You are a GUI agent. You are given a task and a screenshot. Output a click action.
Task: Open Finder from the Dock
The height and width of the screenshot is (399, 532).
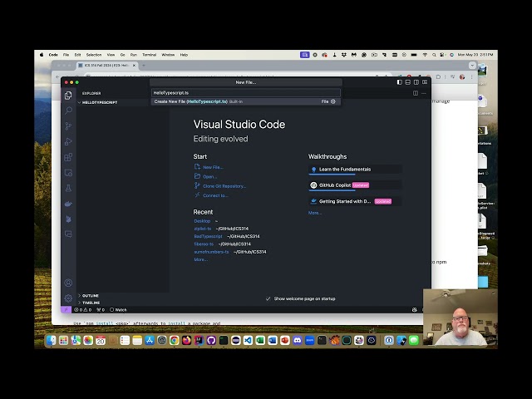[x=52, y=340]
